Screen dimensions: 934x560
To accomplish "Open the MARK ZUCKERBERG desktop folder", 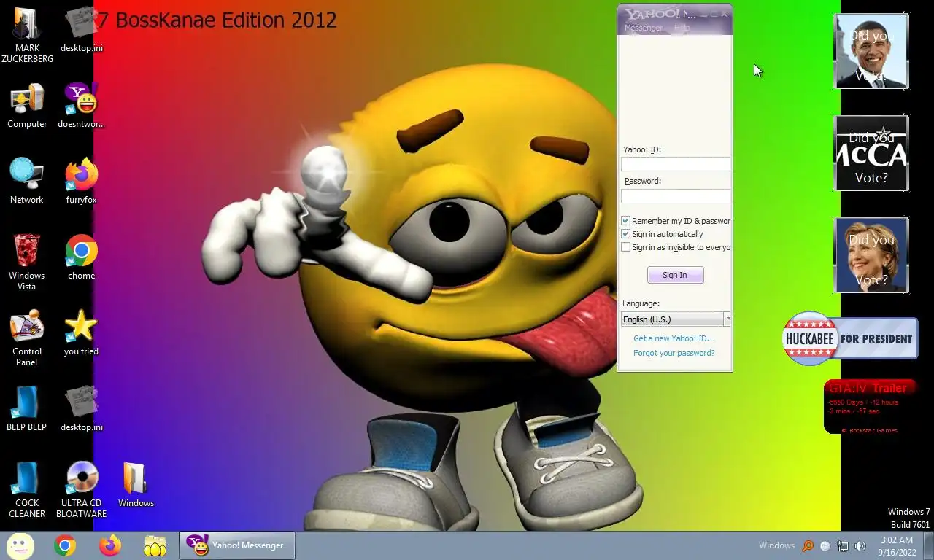I will (x=27, y=35).
